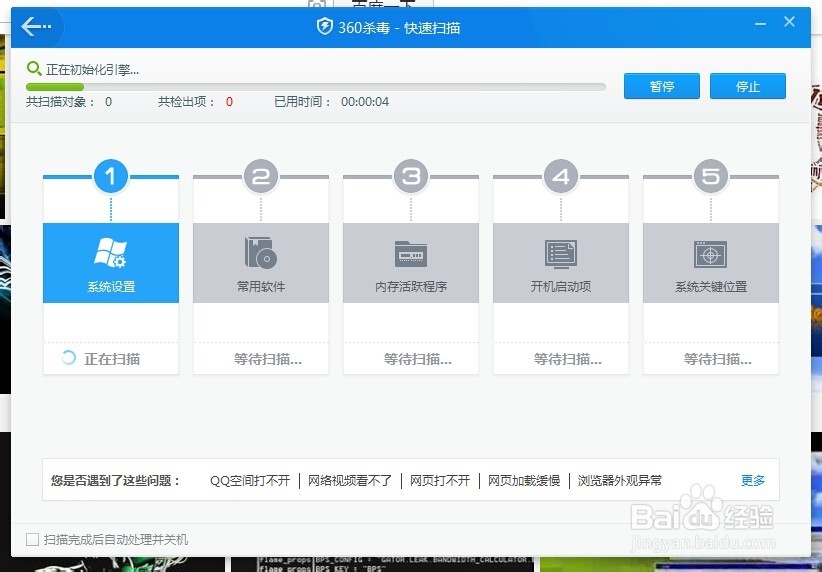Select the 常用软件 software icon
Viewport: 822px width, 572px height.
coord(261,253)
